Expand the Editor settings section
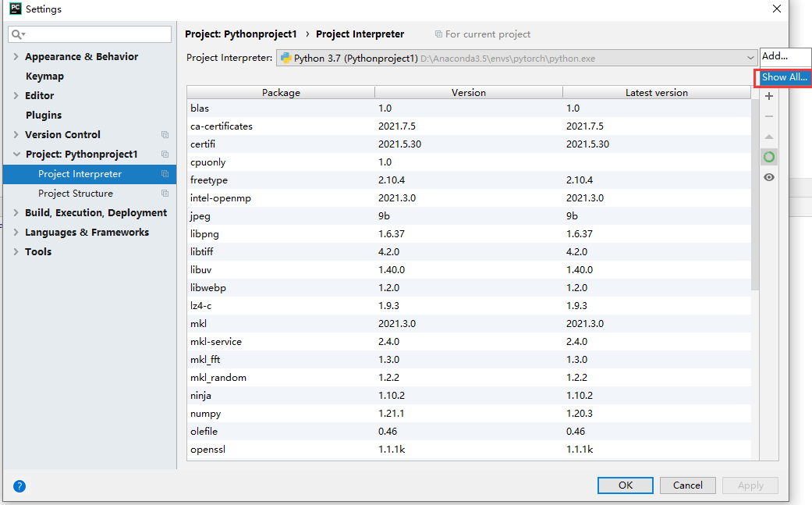 (16, 95)
